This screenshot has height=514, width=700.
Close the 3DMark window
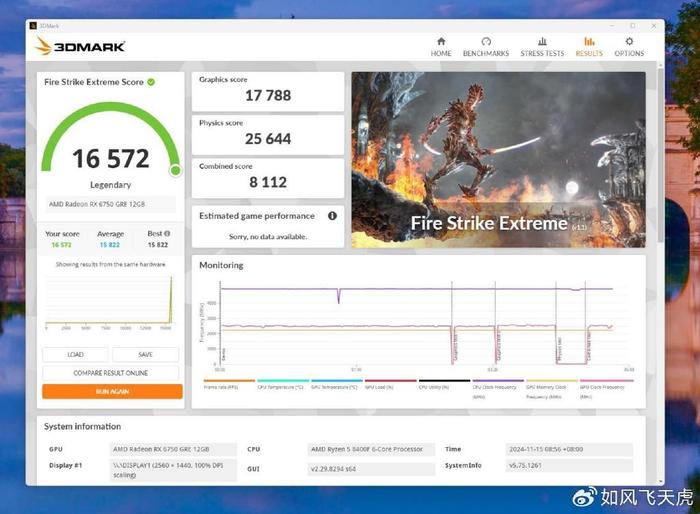tap(654, 26)
